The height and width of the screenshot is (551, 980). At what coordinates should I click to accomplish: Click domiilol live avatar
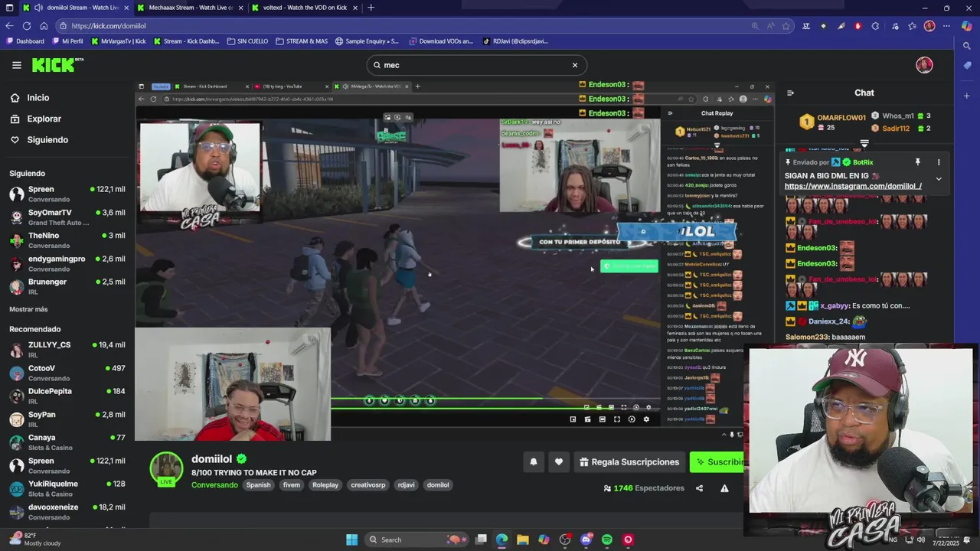(x=166, y=469)
